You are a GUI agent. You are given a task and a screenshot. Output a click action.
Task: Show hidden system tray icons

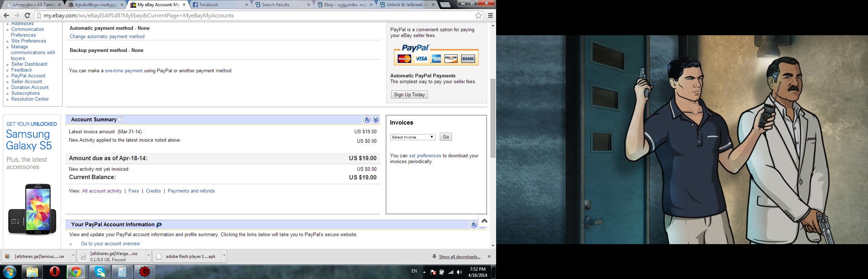pos(424,272)
